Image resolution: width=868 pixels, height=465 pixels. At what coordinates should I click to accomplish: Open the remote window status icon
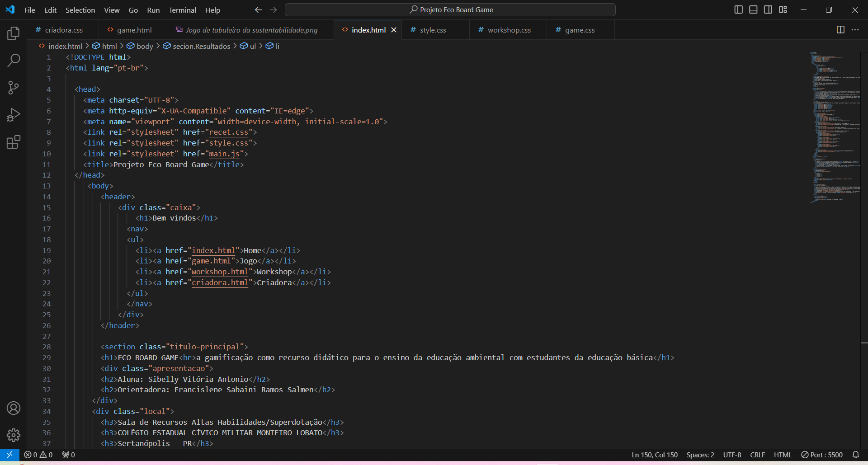click(9, 455)
